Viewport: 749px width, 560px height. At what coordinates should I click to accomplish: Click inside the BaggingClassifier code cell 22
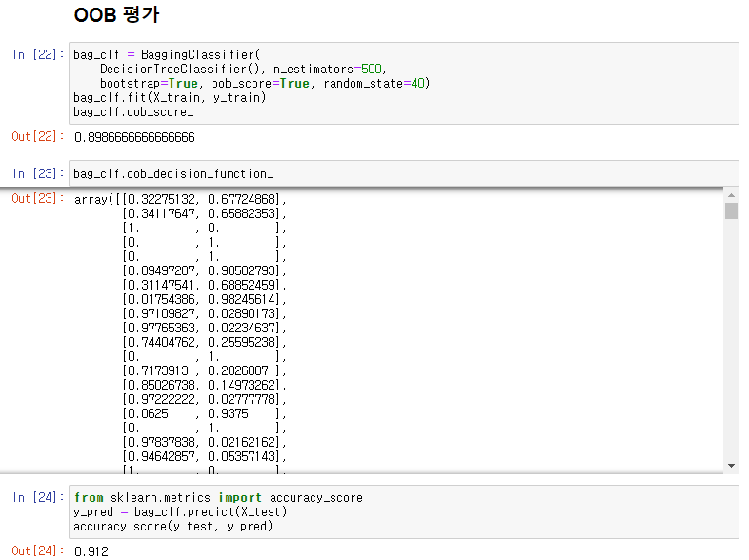[x=404, y=83]
